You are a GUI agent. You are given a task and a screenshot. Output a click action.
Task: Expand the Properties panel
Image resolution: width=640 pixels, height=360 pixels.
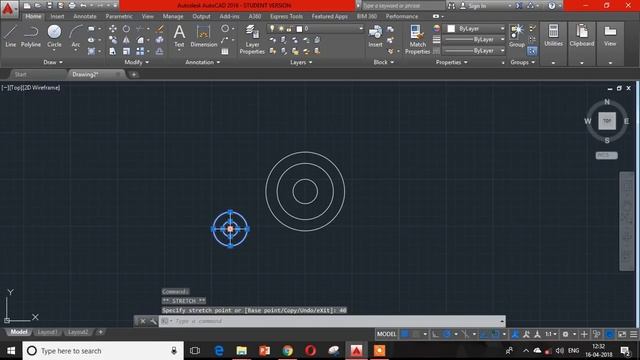[x=451, y=62]
